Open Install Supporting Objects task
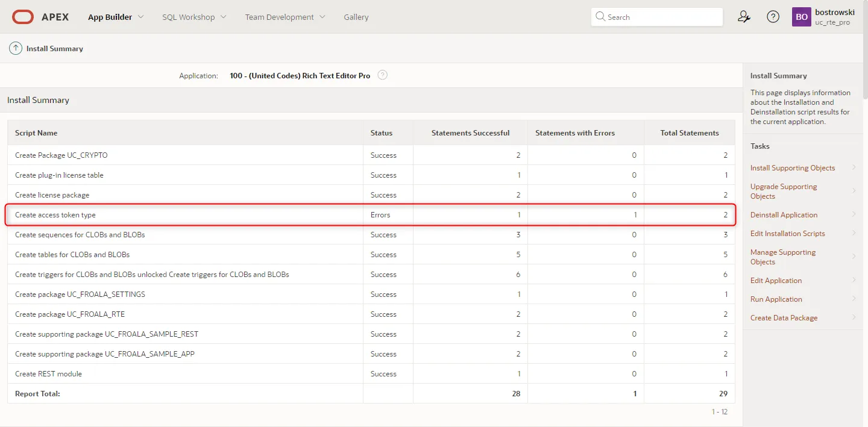 [793, 168]
